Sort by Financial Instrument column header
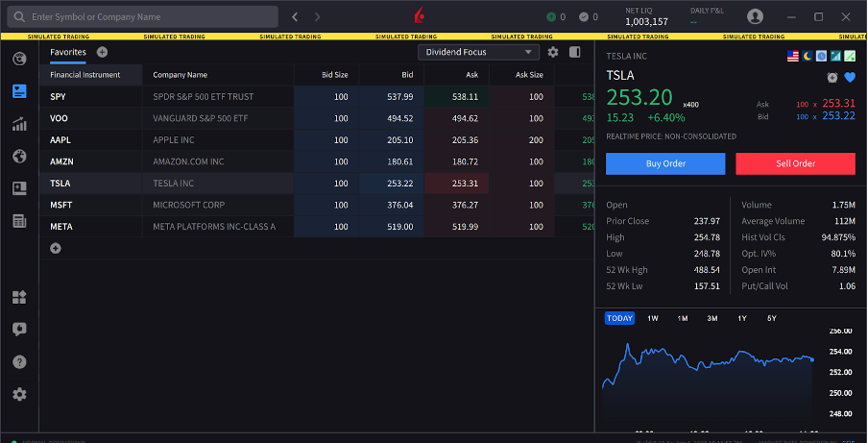This screenshot has height=443, width=868. (x=91, y=75)
